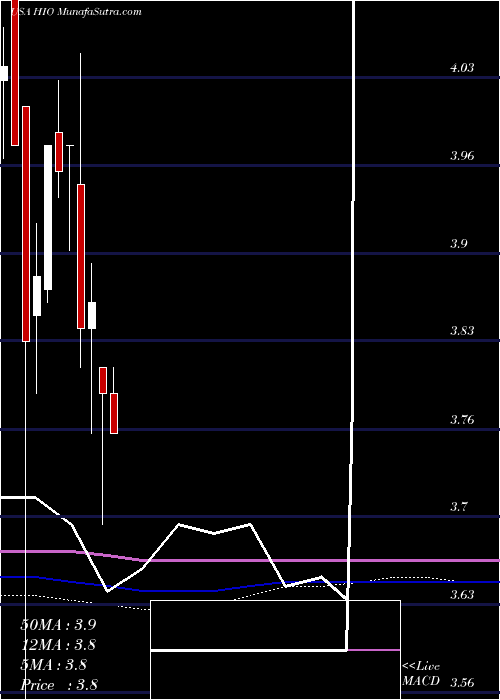Click the '5MA : 3.8' legend text
The width and height of the screenshot is (500, 700).
(x=54, y=665)
